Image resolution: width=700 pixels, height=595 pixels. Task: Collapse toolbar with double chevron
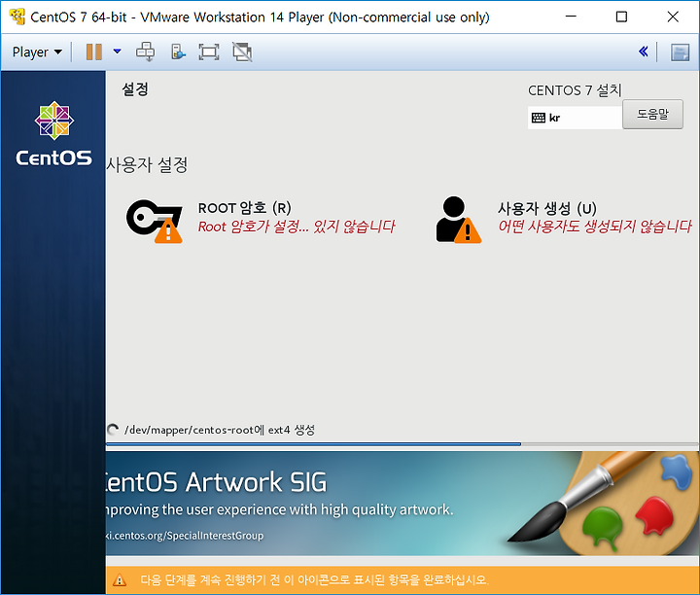[644, 52]
